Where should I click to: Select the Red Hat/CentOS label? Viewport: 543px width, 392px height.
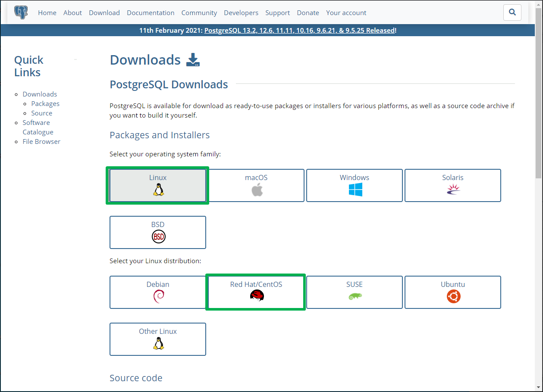click(256, 284)
